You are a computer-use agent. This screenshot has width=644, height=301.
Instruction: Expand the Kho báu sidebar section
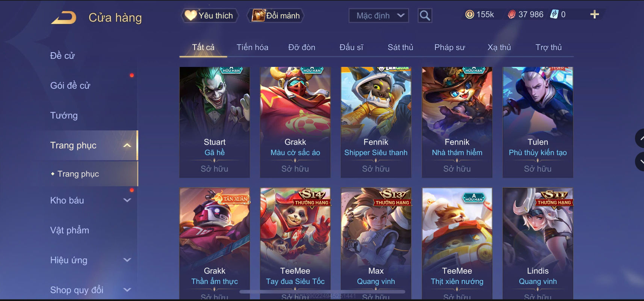pos(127,200)
